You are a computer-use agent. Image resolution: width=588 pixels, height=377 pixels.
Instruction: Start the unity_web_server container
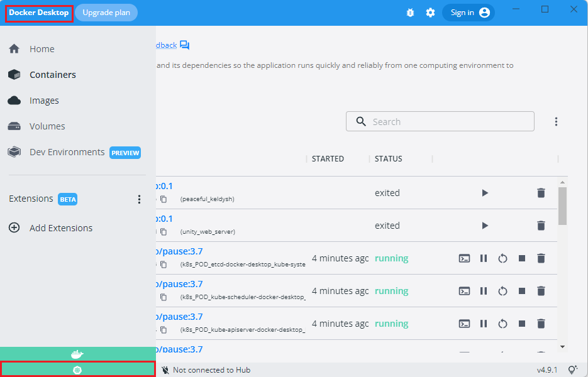point(485,226)
